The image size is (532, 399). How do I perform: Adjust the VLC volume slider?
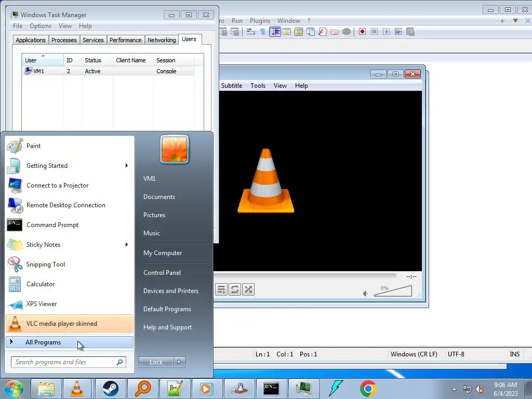pyautogui.click(x=393, y=291)
